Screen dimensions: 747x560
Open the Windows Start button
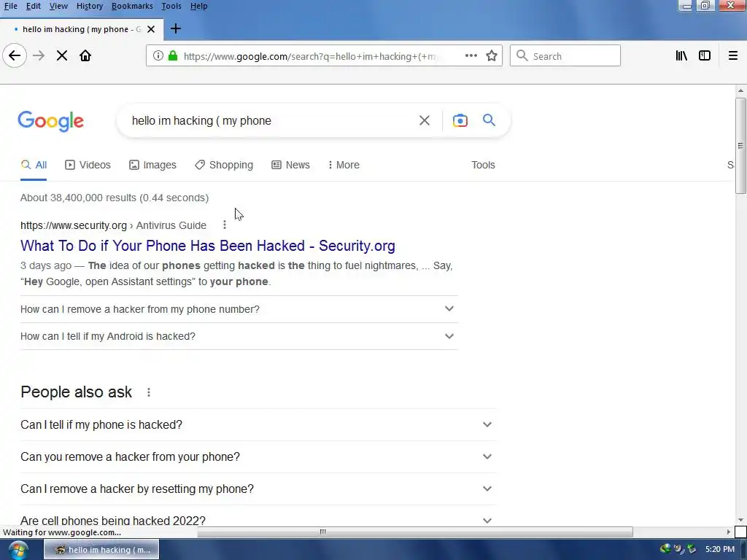(18, 550)
